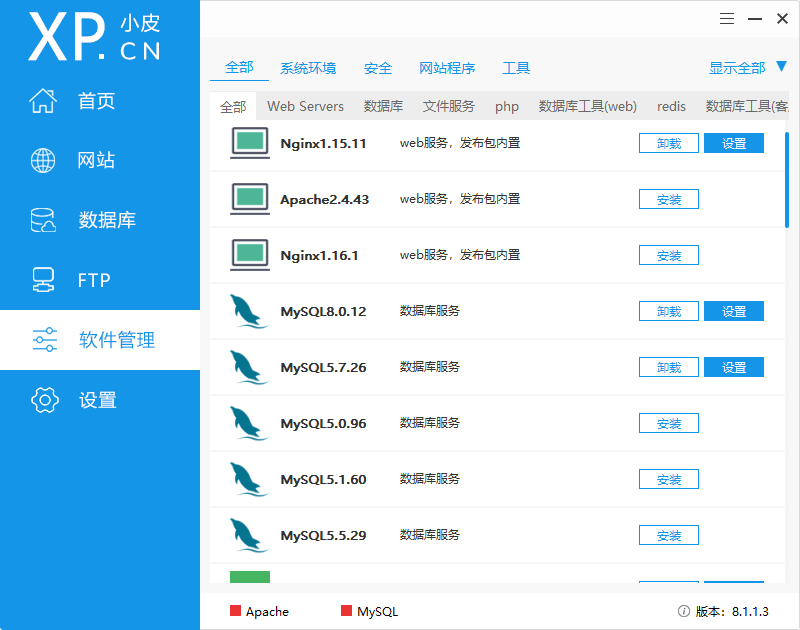The width and height of the screenshot is (800, 630).
Task: Switch to the 系统环境 tab
Action: pyautogui.click(x=308, y=68)
